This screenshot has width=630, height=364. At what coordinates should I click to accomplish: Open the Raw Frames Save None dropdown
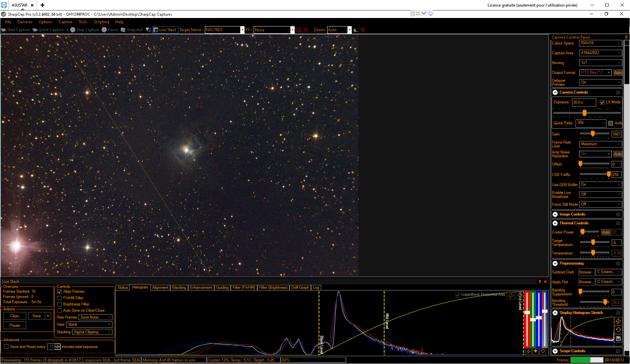(x=95, y=317)
